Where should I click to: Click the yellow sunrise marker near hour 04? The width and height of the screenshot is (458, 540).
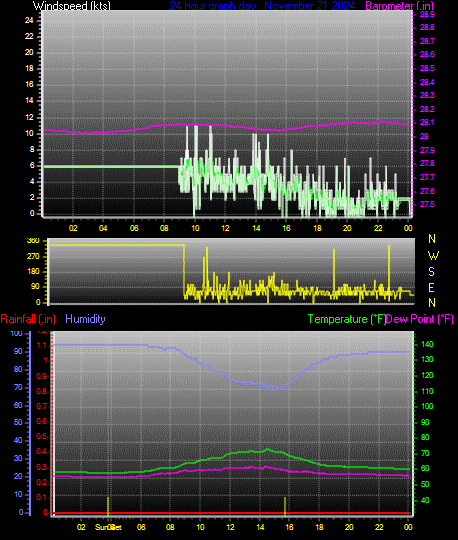tap(108, 506)
